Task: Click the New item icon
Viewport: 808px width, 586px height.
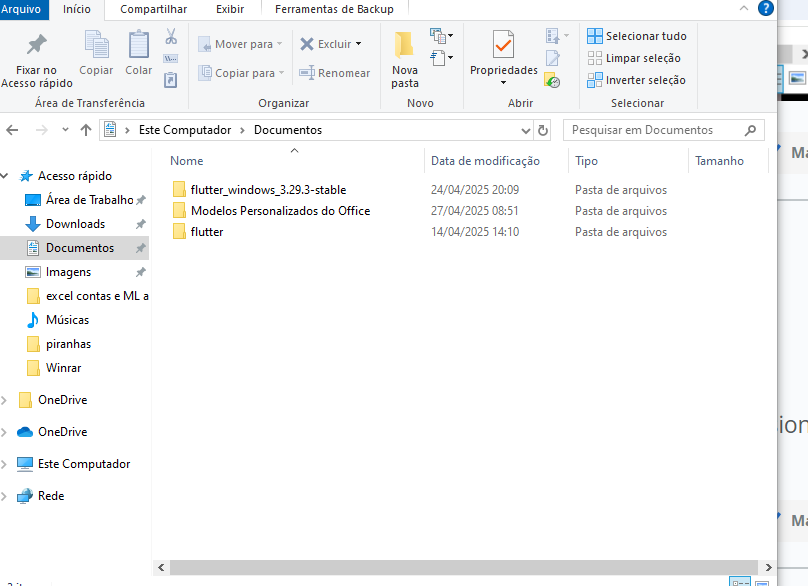Action: click(x=441, y=36)
